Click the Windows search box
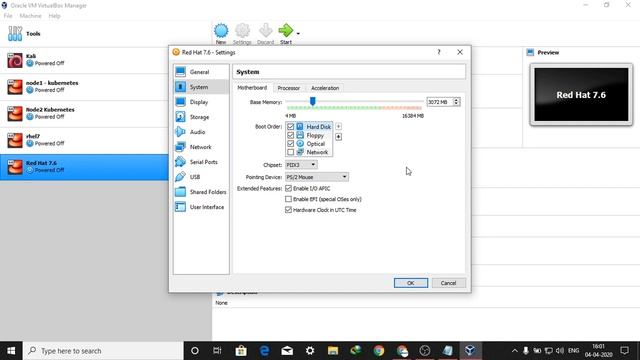The image size is (640, 360). point(103,351)
